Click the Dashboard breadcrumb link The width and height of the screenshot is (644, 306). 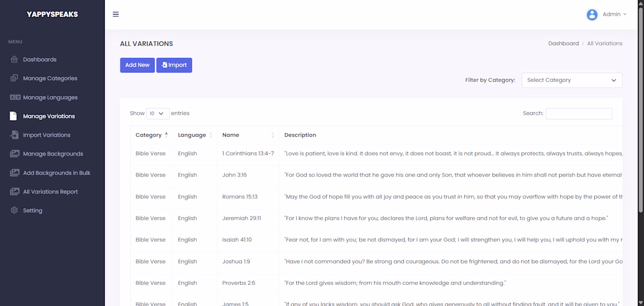coord(563,43)
